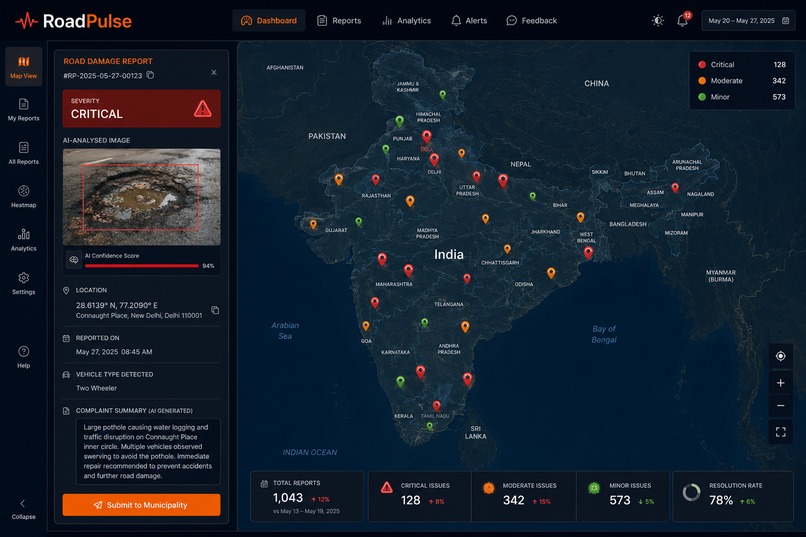Screen dimensions: 806x537
Task: Open the Alerts tab
Action: 469,21
